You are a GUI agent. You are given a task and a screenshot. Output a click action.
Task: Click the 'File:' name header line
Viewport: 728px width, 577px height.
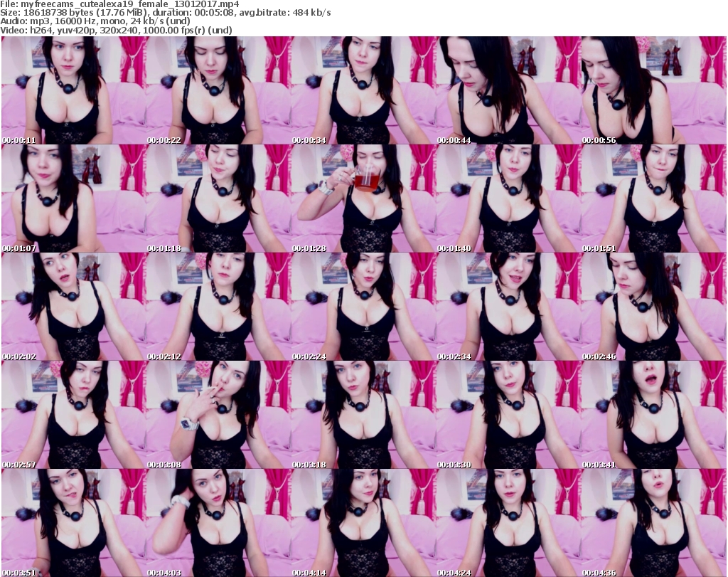(119, 4)
